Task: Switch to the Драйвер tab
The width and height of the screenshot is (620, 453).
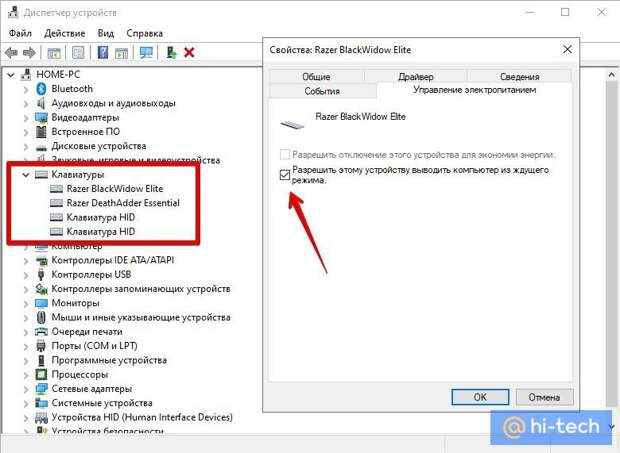Action: 416,76
